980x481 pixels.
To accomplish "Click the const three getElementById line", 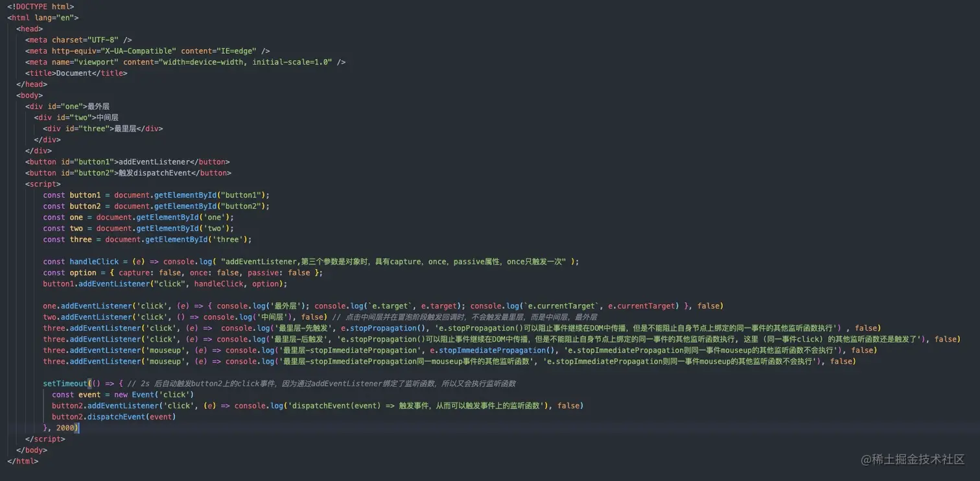I will [x=148, y=239].
